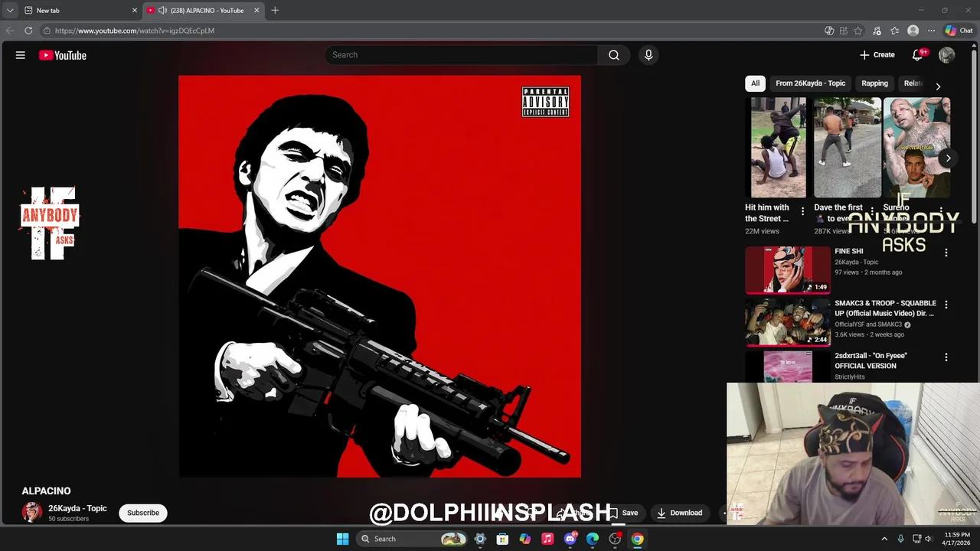Start voice search with the microphone icon
Viewport: 980px width, 551px height.
pyautogui.click(x=648, y=55)
